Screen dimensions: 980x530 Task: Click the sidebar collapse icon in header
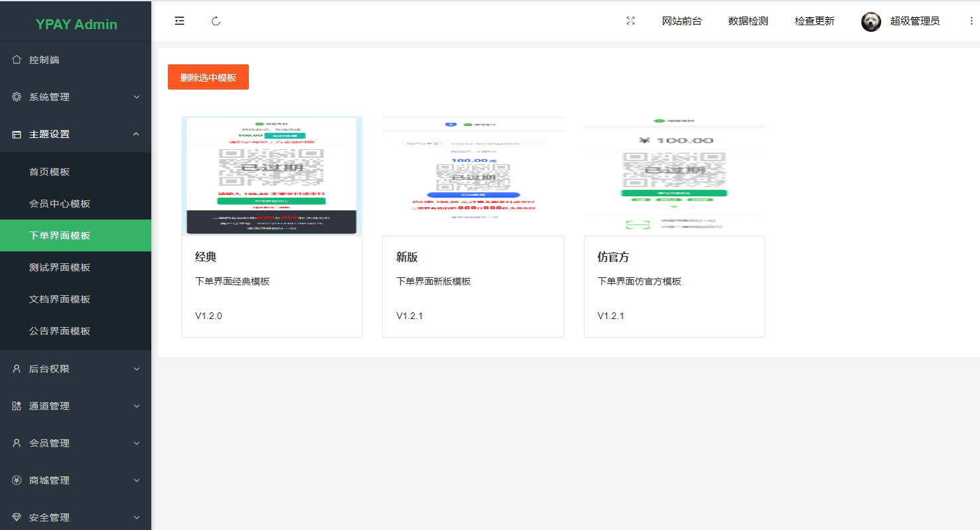pyautogui.click(x=179, y=21)
